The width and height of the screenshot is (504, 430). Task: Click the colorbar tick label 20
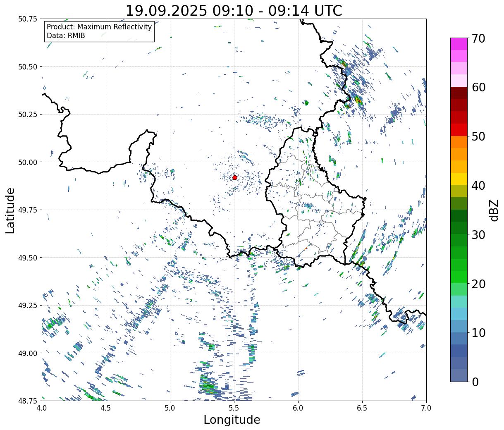478,284
